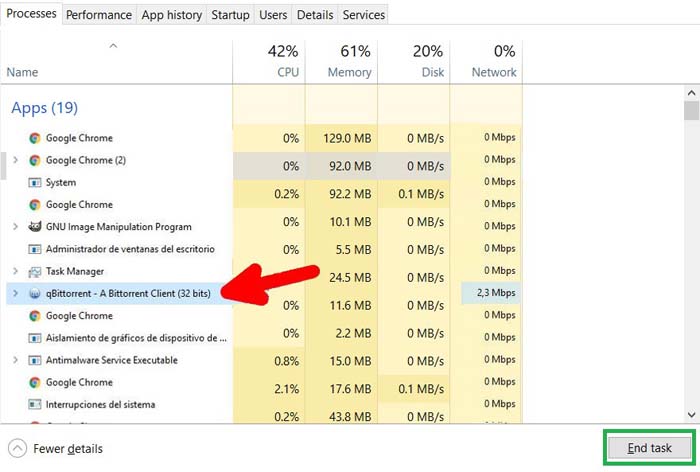Click the Chrome icon beside Google Chrome (2)
The image size is (700, 472).
coord(35,160)
